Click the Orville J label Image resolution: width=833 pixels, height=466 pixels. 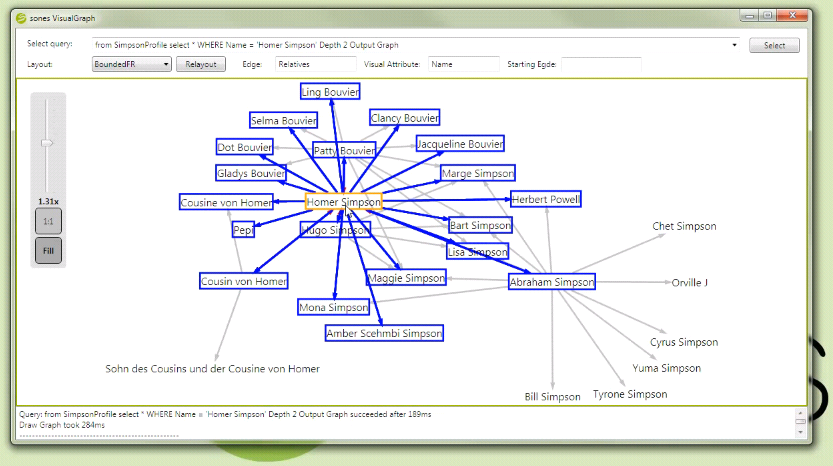(x=690, y=283)
